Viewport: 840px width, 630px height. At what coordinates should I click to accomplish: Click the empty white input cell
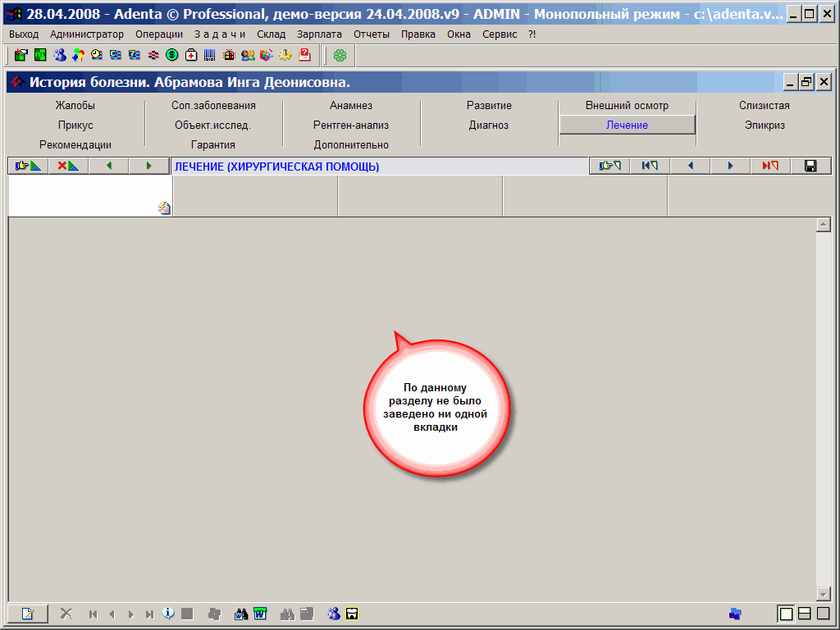(x=82, y=195)
